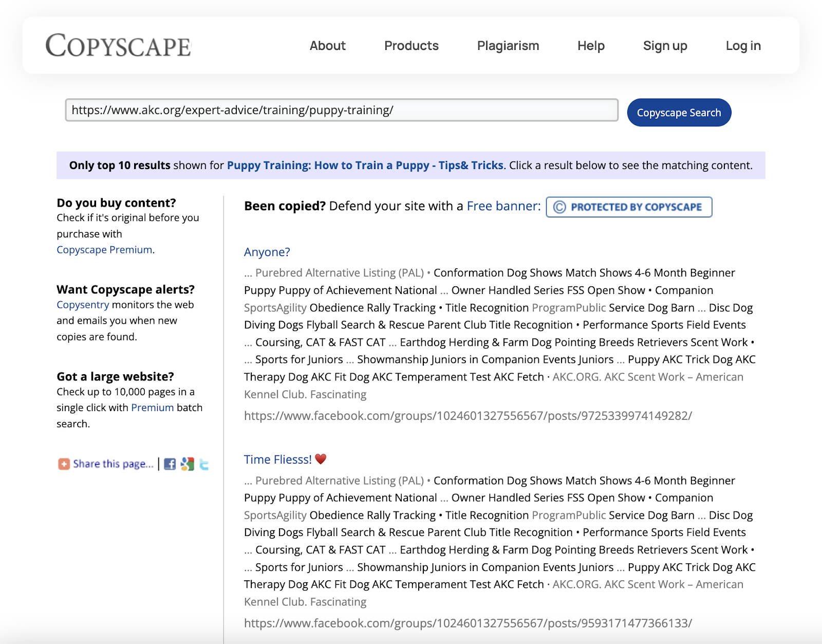Open the Copysentry monitoring link

pyautogui.click(x=82, y=304)
